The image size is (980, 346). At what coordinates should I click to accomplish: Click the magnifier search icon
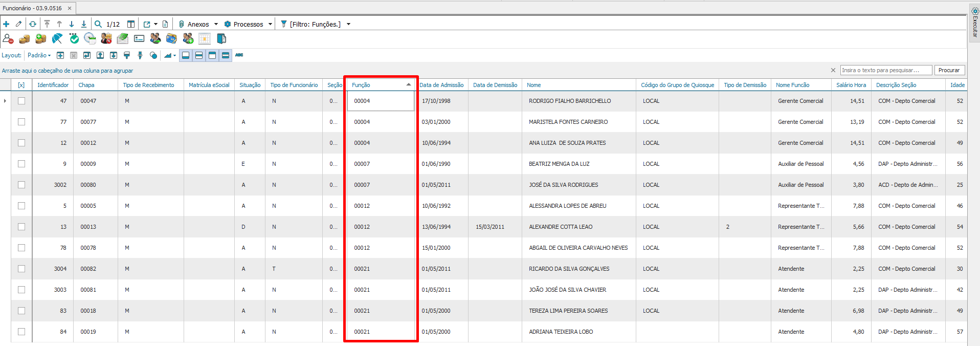pos(98,24)
